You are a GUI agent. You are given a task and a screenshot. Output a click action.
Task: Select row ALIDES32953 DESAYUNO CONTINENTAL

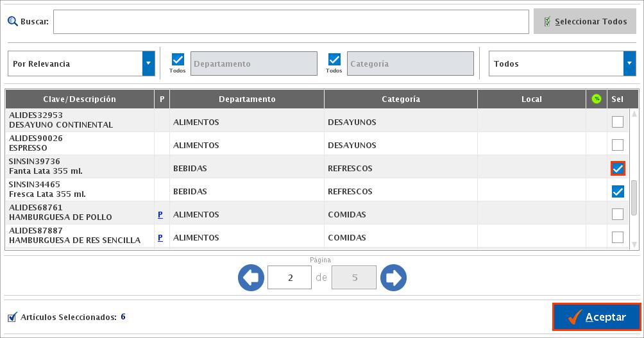click(317, 121)
